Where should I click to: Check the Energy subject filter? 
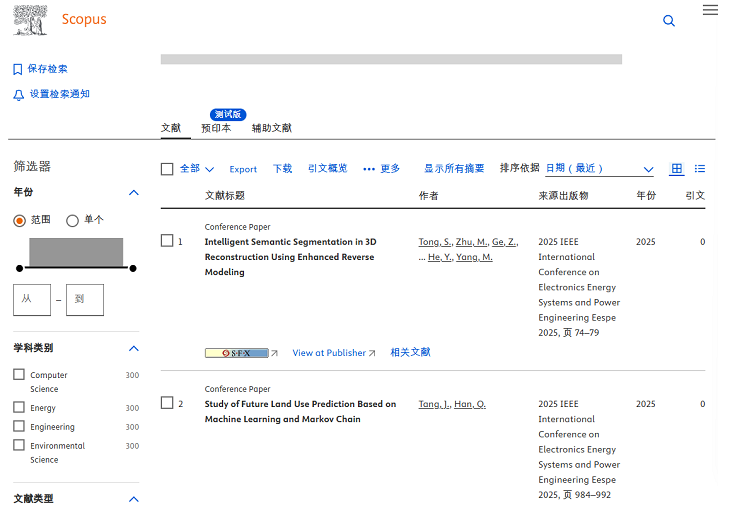(19, 408)
